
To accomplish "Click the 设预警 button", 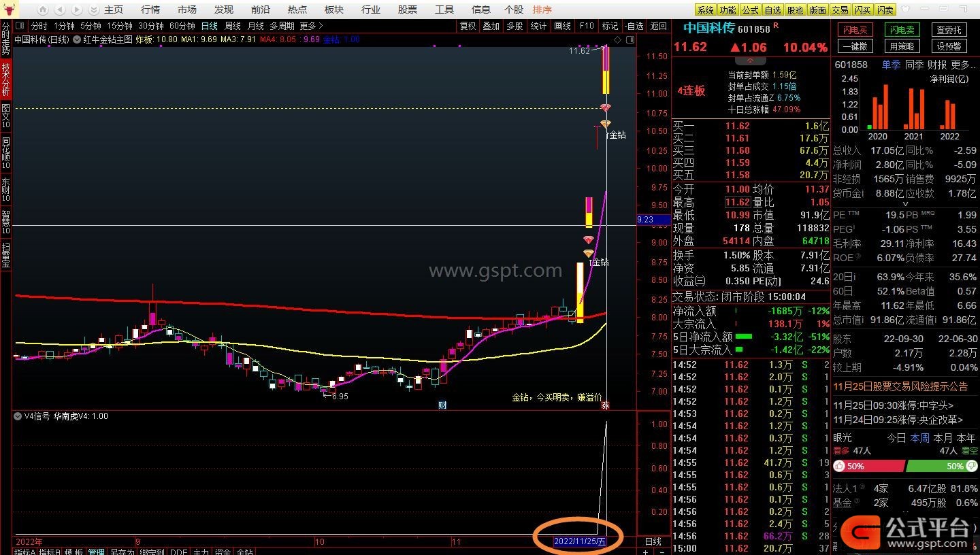I will pos(949,46).
